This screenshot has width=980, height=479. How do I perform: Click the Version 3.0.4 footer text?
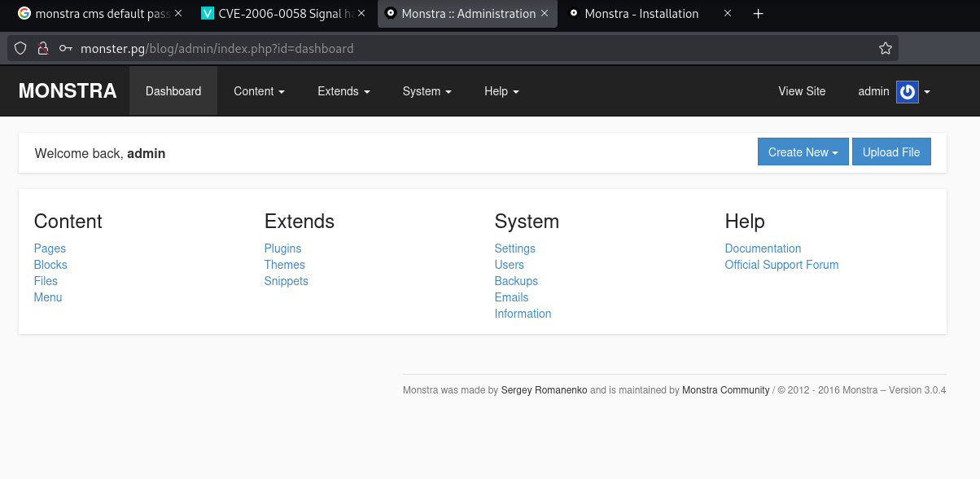pyautogui.click(x=917, y=390)
